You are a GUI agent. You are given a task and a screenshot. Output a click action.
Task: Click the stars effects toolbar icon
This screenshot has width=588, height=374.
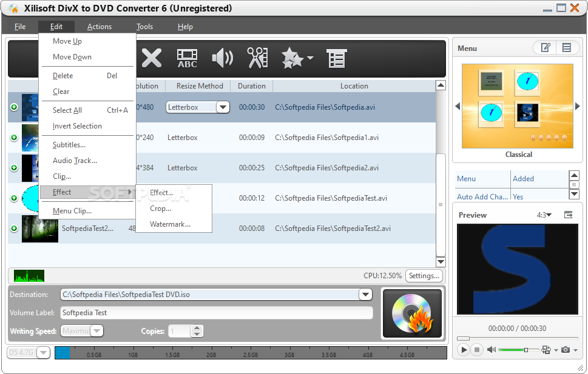pyautogui.click(x=292, y=58)
